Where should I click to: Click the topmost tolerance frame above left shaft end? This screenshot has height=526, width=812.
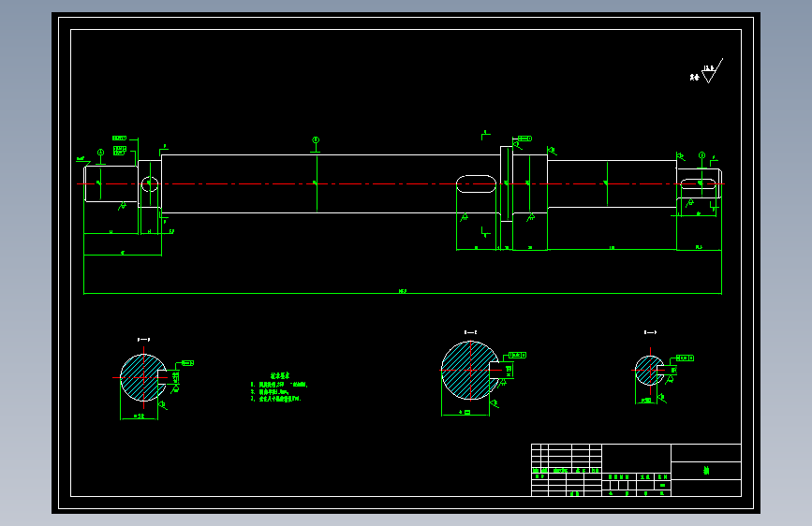pos(120,139)
